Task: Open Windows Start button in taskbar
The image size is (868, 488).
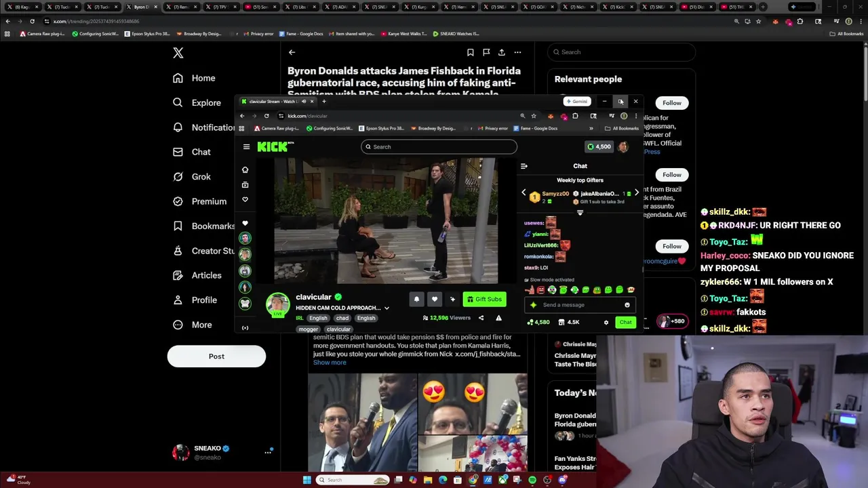Action: tap(307, 480)
